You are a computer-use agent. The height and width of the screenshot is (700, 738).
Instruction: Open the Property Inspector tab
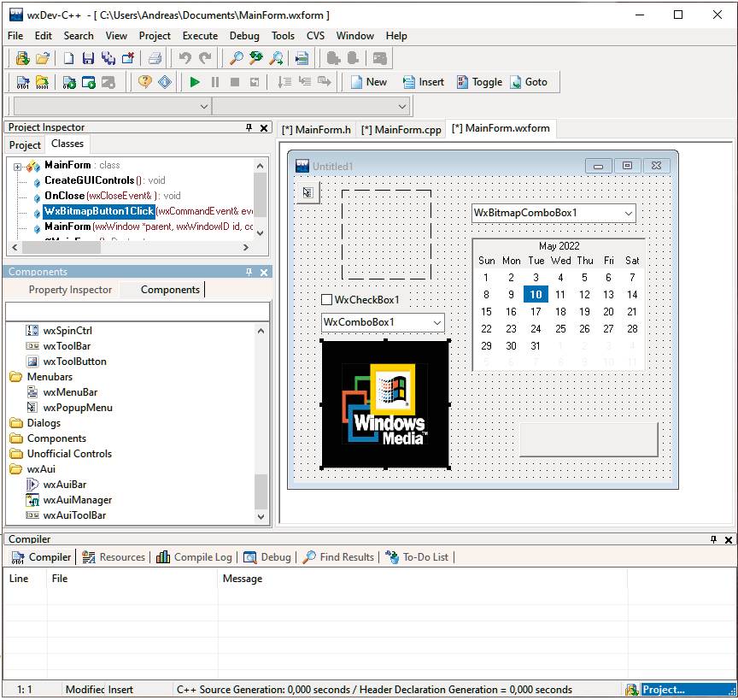point(70,290)
